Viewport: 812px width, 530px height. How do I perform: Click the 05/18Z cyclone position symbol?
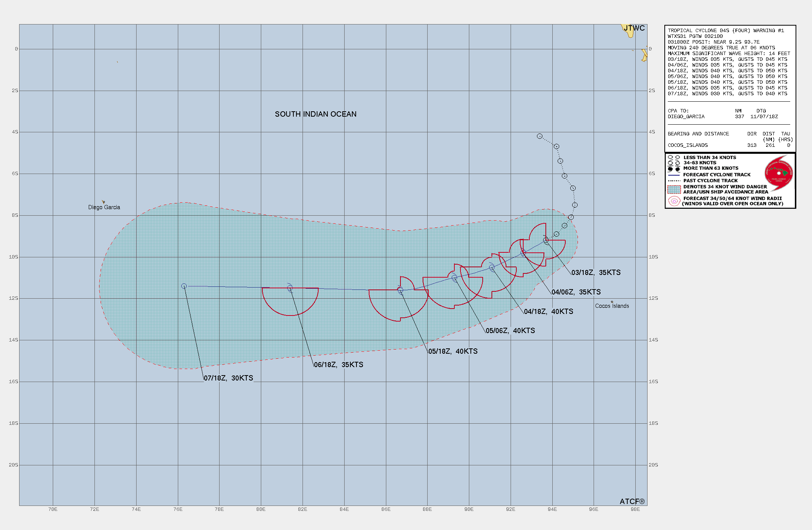[x=400, y=290]
